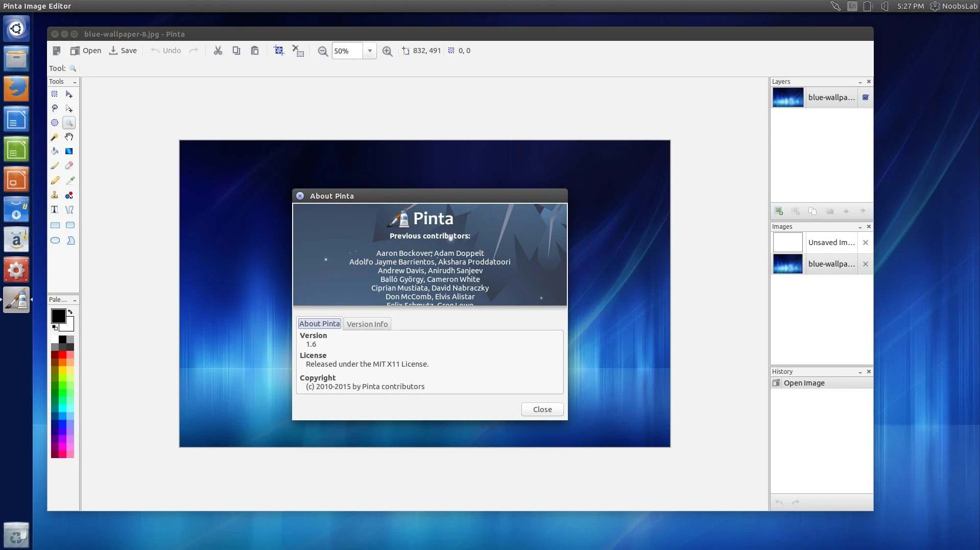Open the Trash from the dock
This screenshot has height=550, width=980.
16,534
